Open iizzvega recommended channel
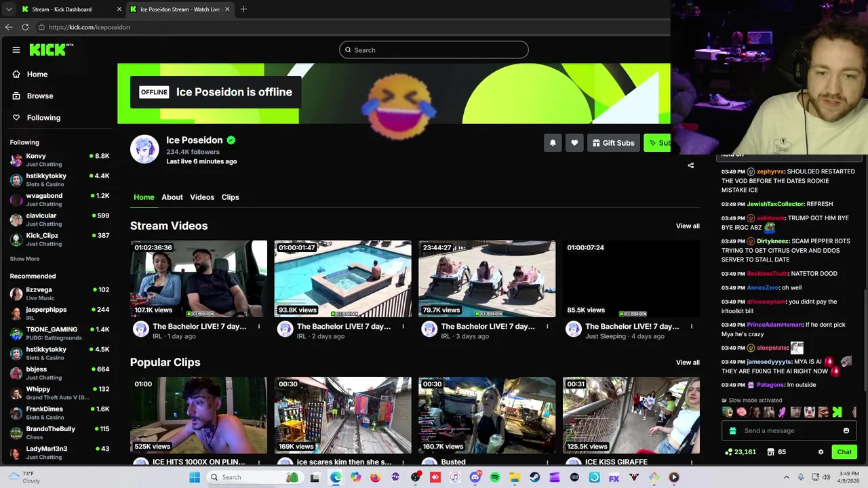The image size is (868, 488). coord(60,293)
